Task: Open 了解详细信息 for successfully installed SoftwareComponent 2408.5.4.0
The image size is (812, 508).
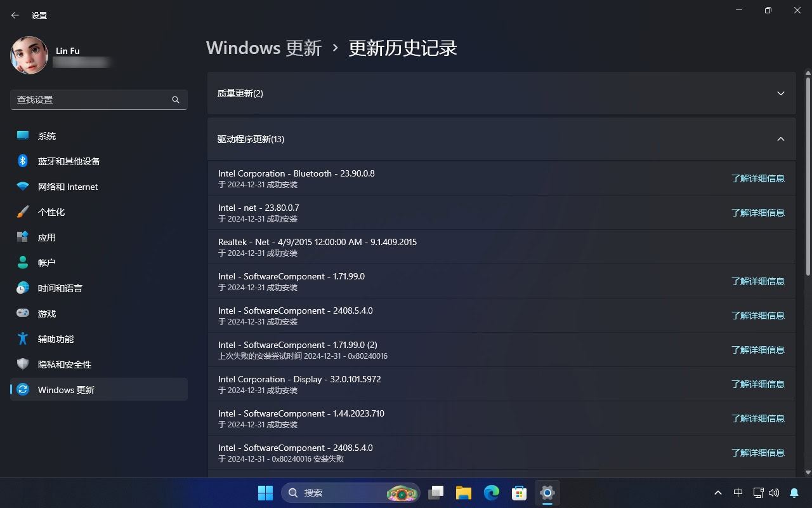Action: coord(758,316)
